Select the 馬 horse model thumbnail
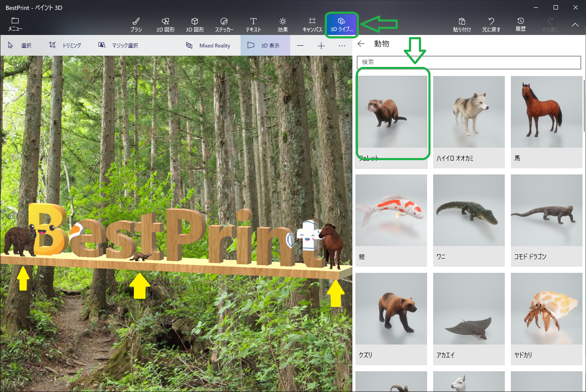The image size is (586, 392). click(547, 122)
